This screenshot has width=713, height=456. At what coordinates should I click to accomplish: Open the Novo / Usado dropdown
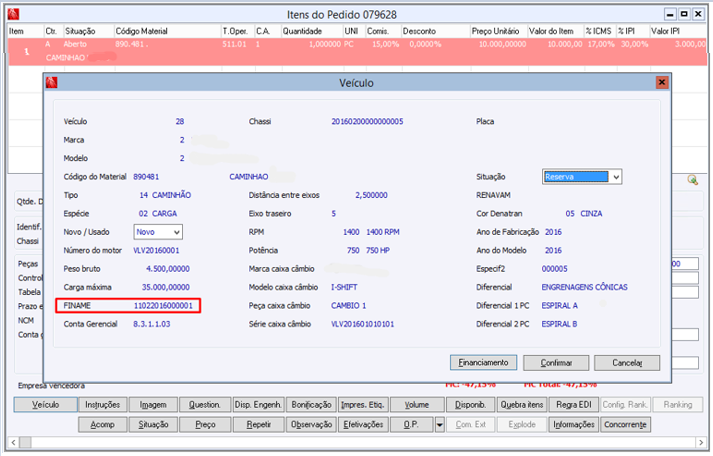(176, 232)
